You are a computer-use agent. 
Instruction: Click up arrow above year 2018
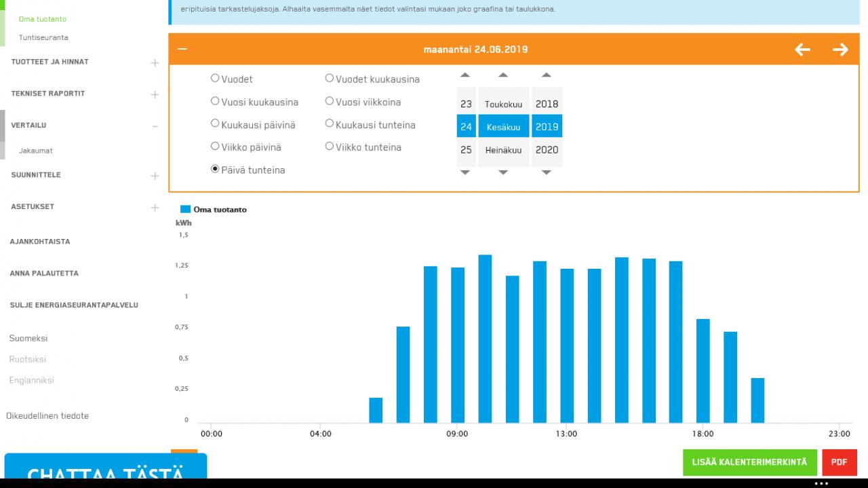(547, 75)
